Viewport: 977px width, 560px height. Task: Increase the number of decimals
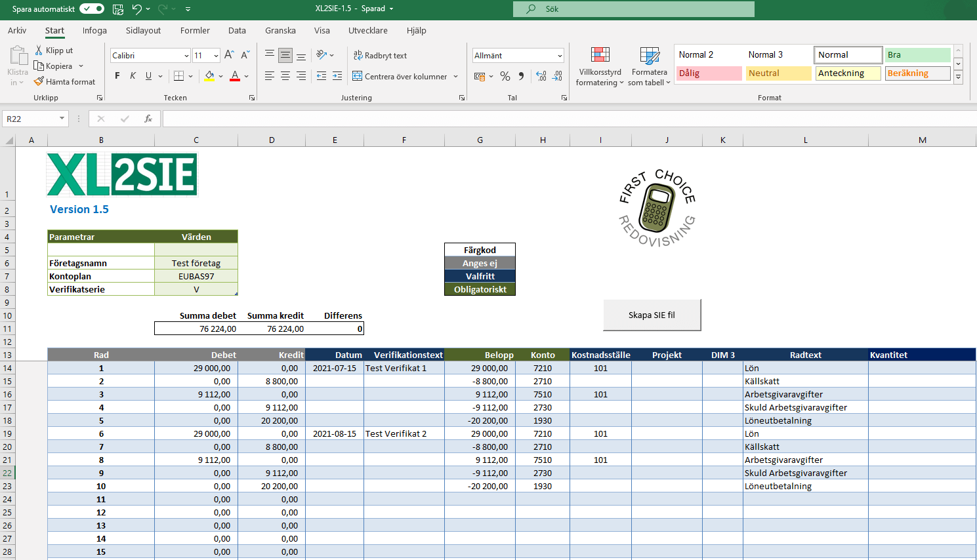point(541,76)
